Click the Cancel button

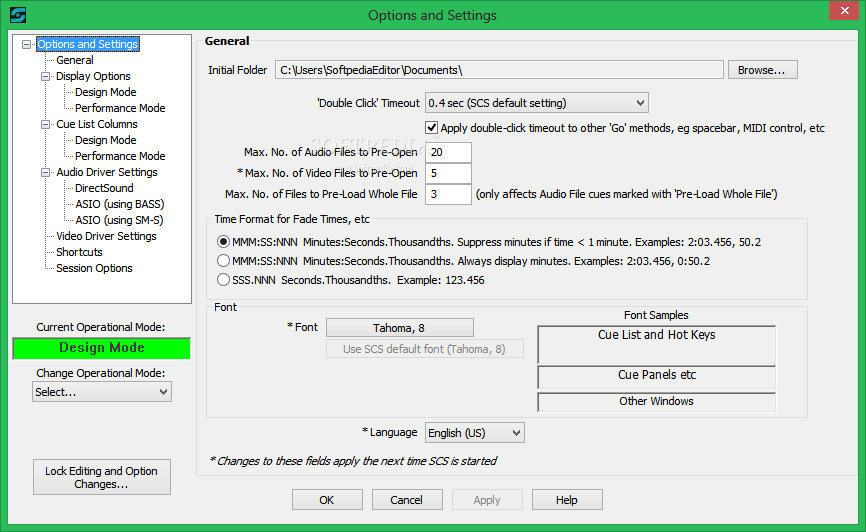coord(407,500)
